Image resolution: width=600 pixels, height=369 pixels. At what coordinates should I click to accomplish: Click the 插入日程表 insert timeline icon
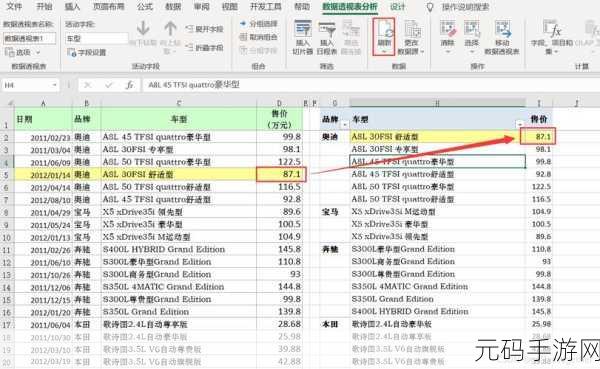click(x=326, y=29)
